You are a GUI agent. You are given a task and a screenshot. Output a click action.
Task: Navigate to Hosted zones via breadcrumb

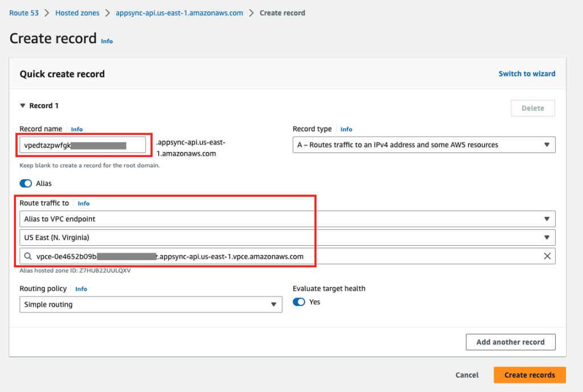(x=77, y=13)
